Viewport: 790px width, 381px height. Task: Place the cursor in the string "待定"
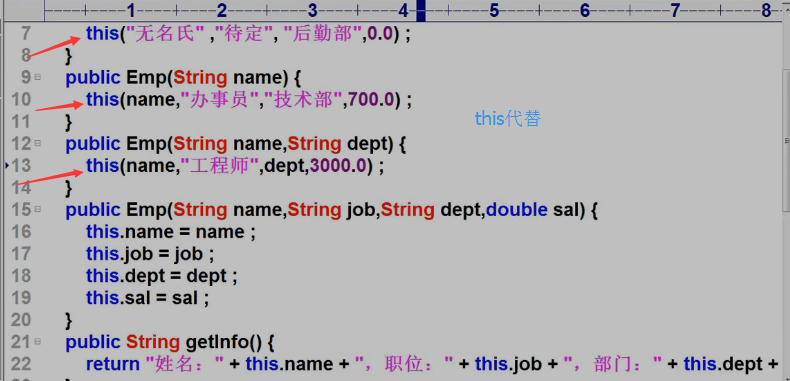tap(242, 34)
